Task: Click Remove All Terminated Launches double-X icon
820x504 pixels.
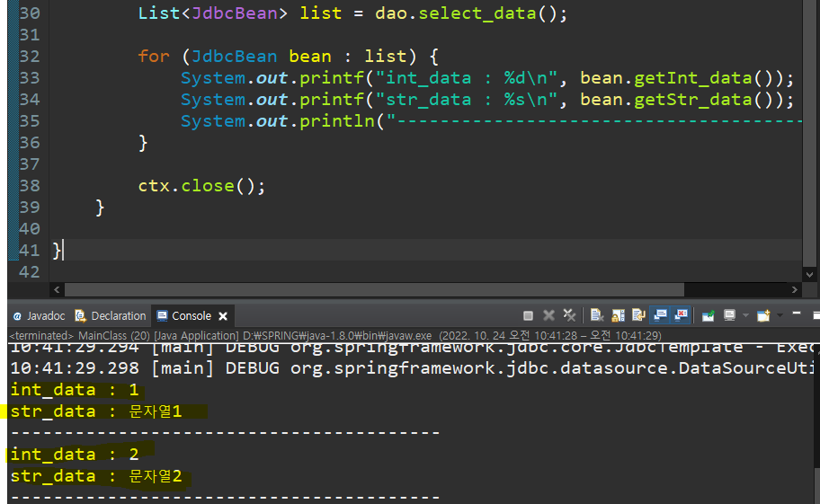Action: click(569, 315)
